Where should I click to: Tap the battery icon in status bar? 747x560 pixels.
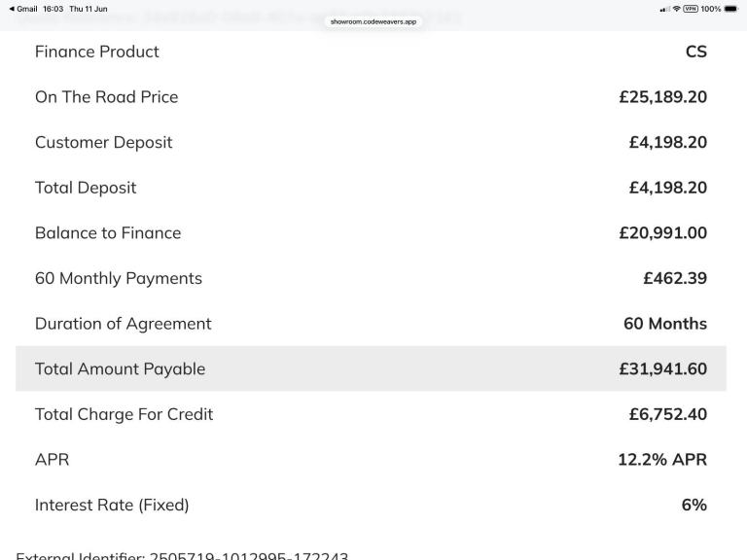(x=730, y=9)
